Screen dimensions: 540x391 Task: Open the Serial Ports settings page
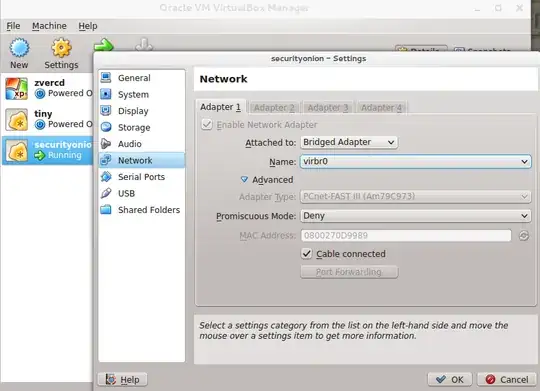[142, 177]
